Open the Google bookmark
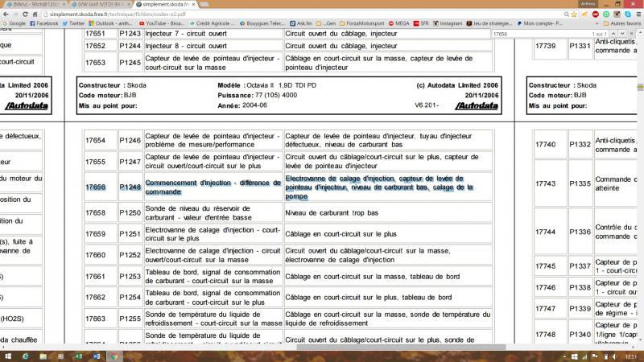Image resolution: width=644 pixels, height=362 pixels. point(14,23)
